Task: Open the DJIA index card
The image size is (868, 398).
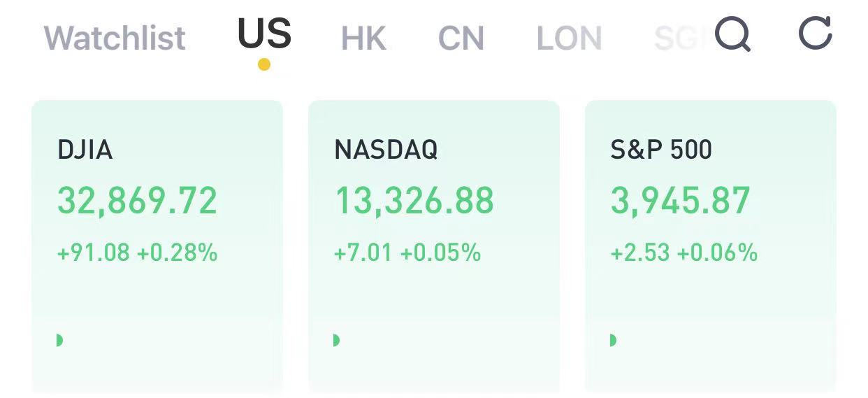Action: point(157,246)
